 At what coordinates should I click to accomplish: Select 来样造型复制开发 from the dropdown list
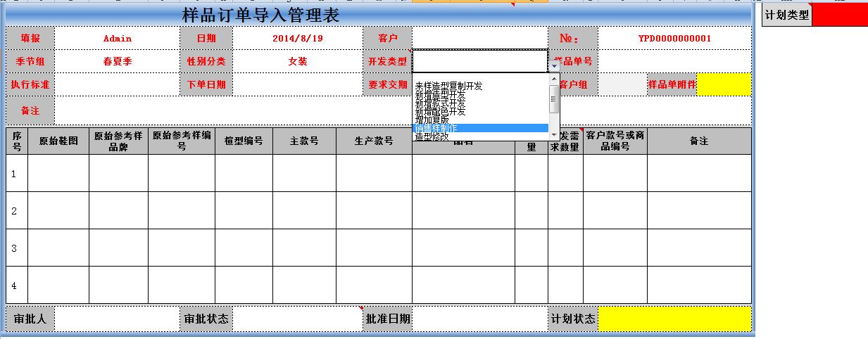click(x=448, y=86)
